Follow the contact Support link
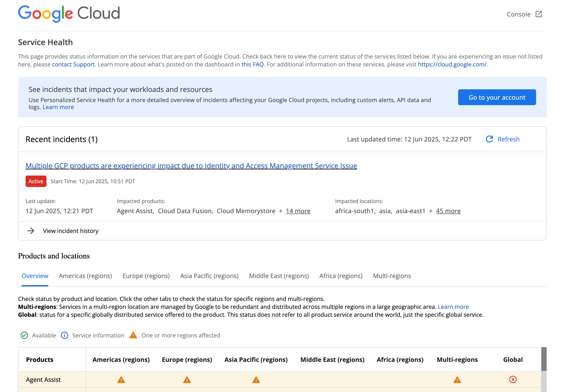 (73, 64)
